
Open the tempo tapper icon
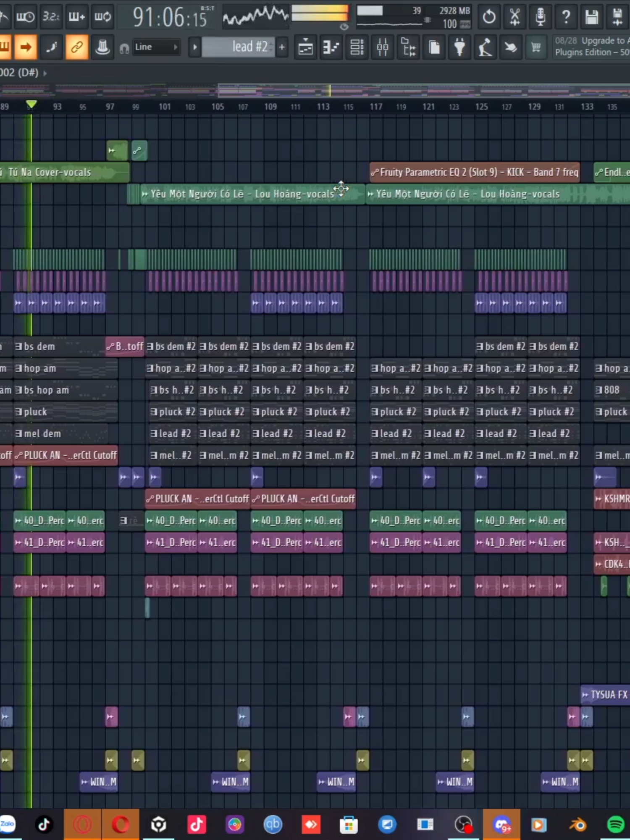coord(485,47)
